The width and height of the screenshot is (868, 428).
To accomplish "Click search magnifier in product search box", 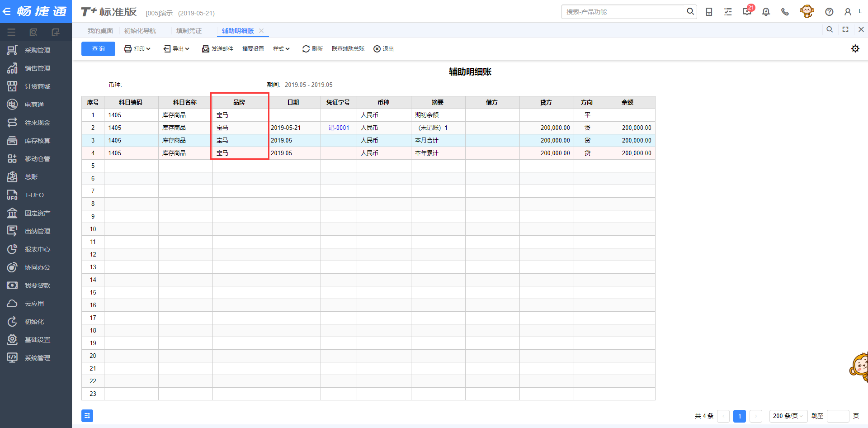I will (690, 11).
